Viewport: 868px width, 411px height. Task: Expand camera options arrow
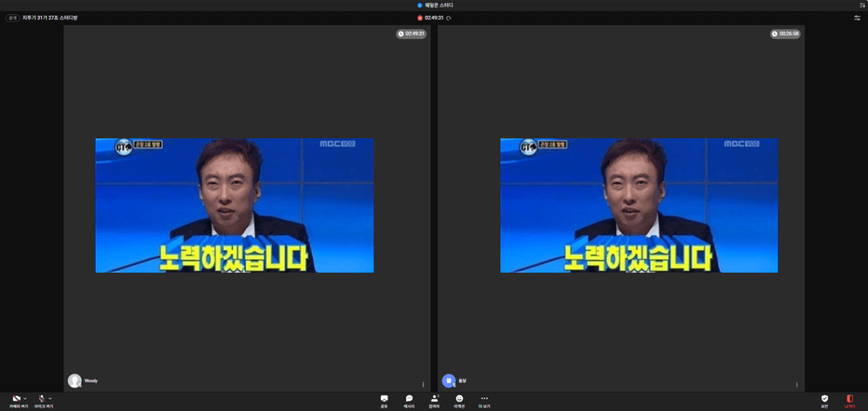25,398
